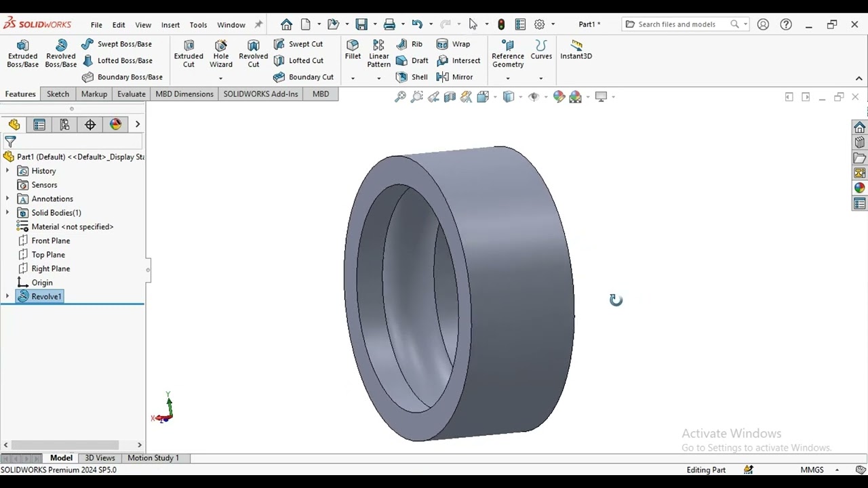Open MMGS unit system selector
This screenshot has height=488, width=868.
coord(819,470)
